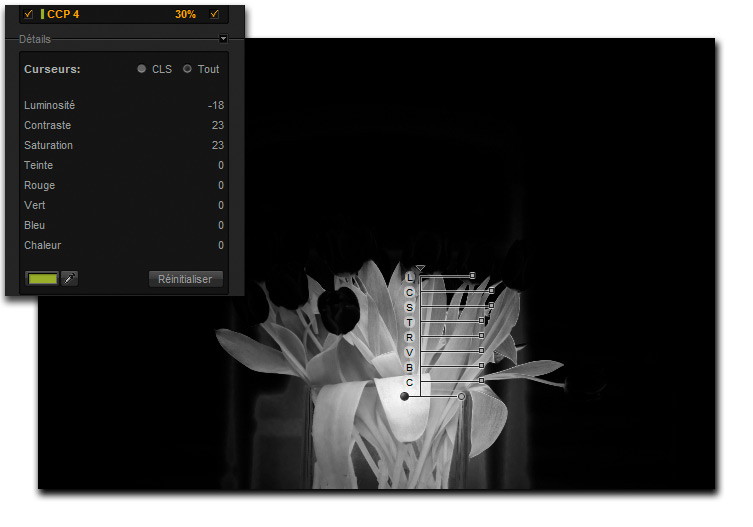Click the R slider handle on image
This screenshot has height=527, width=753.
(481, 335)
